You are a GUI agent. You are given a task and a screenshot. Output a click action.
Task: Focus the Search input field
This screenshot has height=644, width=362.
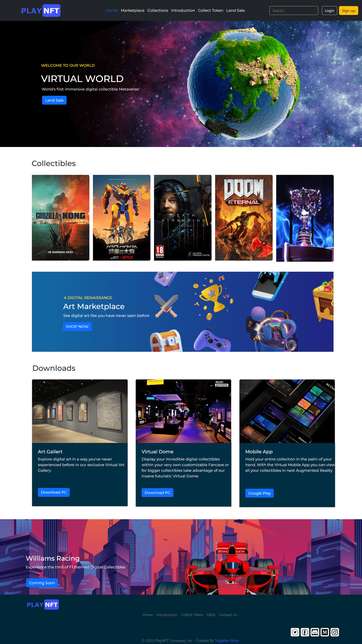pyautogui.click(x=294, y=11)
